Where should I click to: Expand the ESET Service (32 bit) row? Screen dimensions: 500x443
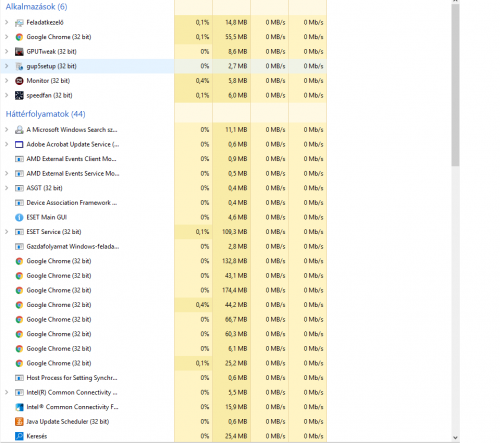point(7,232)
